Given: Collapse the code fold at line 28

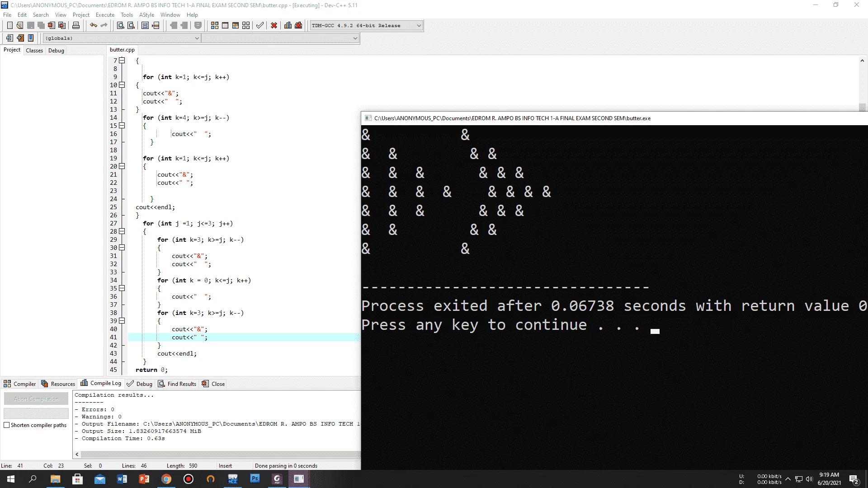Looking at the screenshot, I should coord(122,231).
